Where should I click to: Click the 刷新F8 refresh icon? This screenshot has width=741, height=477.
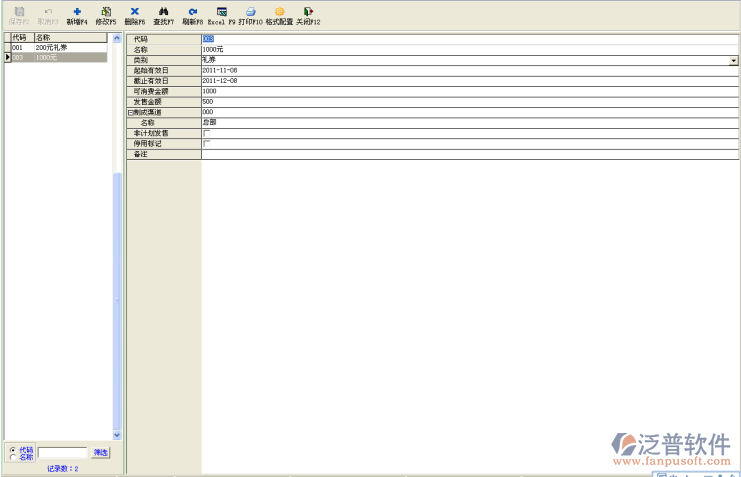click(x=192, y=12)
